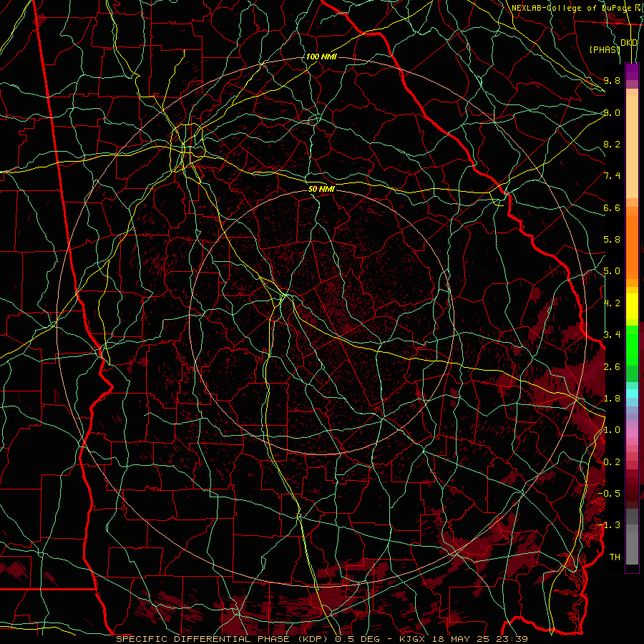This screenshot has width=644, height=644.
Task: Click the "KJGX" radar station identifier
Action: [412, 639]
